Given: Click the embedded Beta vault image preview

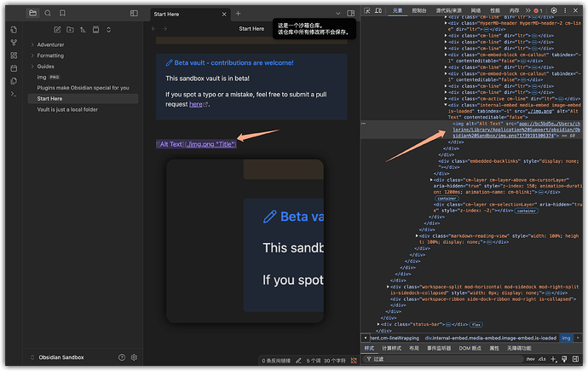Looking at the screenshot, I should [x=245, y=241].
